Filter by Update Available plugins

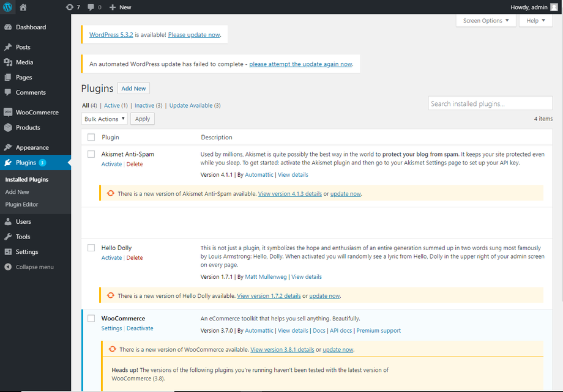[x=191, y=106]
